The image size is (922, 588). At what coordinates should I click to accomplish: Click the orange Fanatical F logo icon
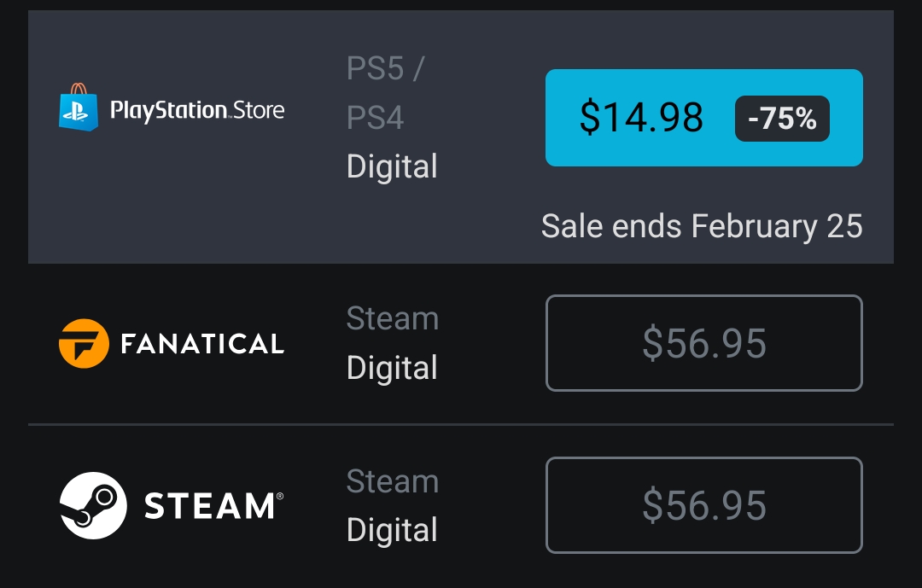(x=84, y=343)
